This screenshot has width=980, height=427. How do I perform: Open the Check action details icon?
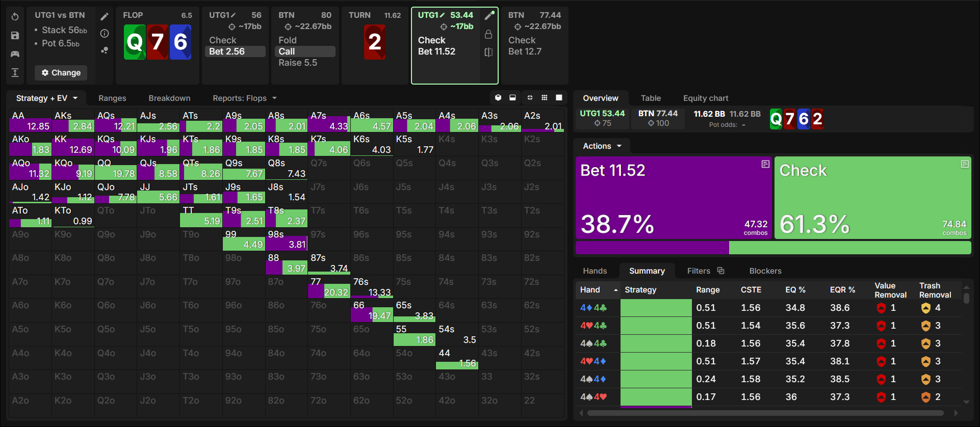point(965,164)
